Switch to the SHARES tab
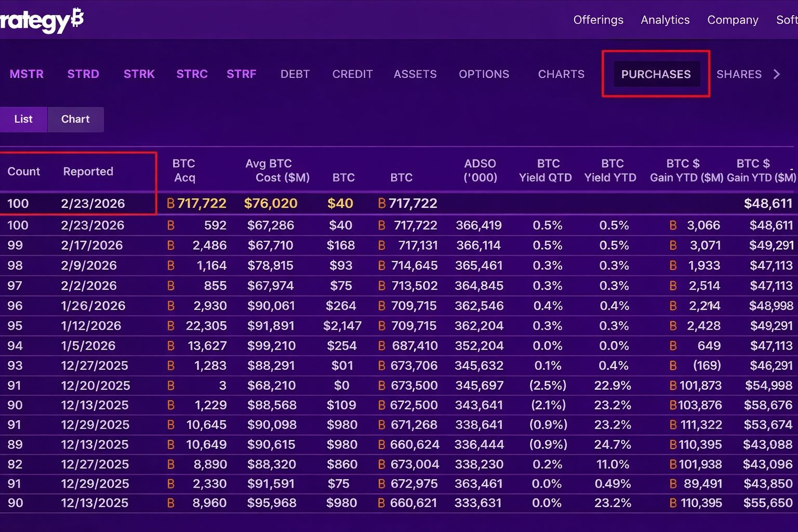This screenshot has width=798, height=532. (x=739, y=74)
